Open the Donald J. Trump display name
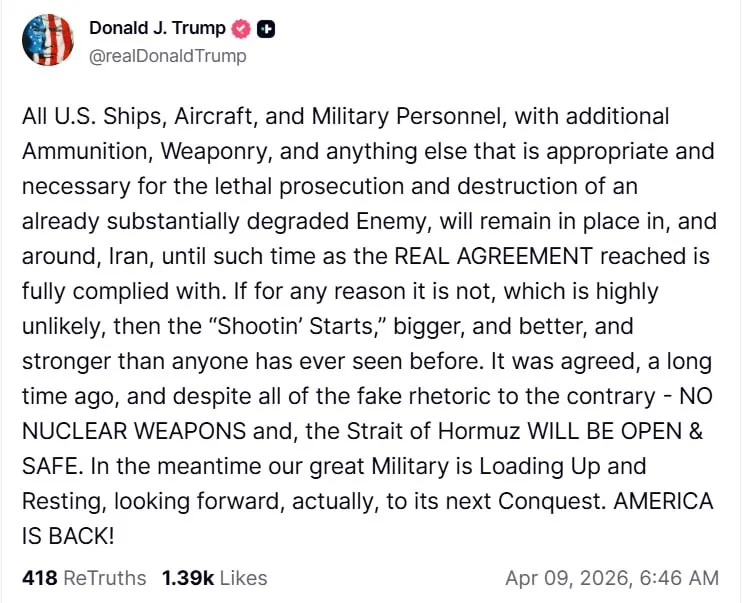The height and width of the screenshot is (603, 742). pos(157,29)
